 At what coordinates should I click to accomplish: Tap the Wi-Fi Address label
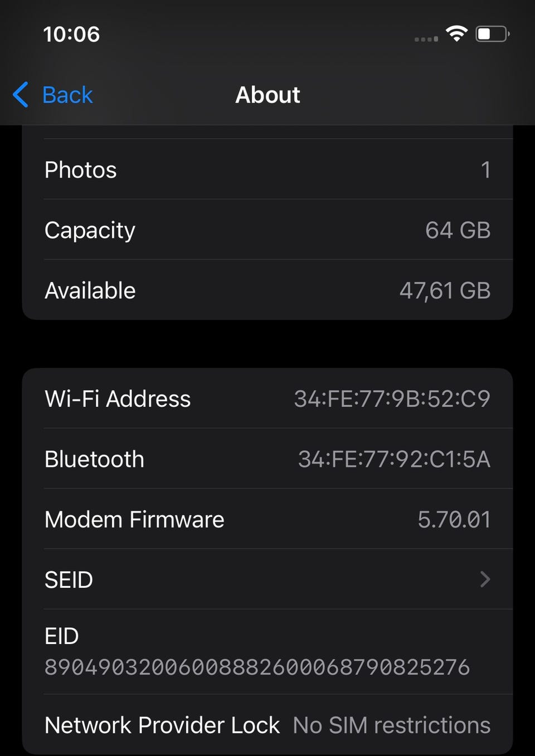118,399
